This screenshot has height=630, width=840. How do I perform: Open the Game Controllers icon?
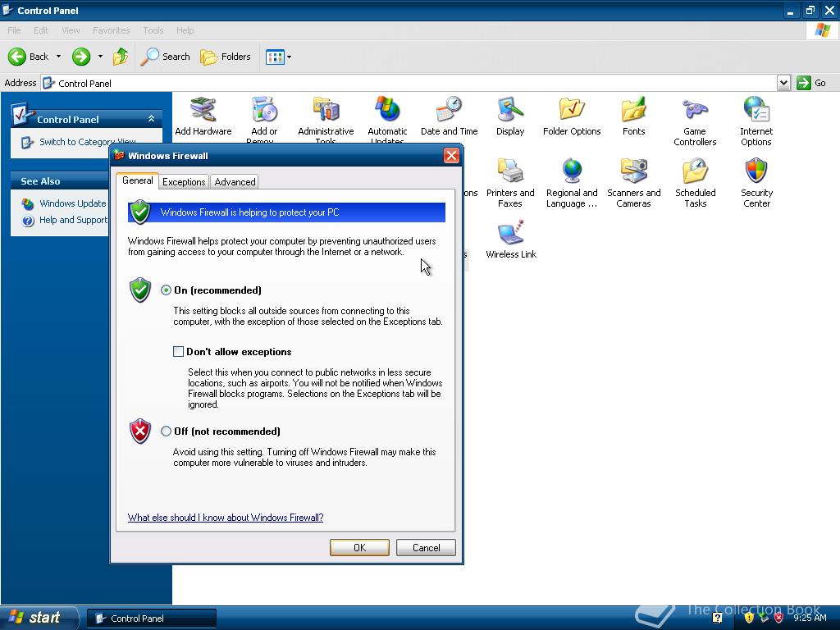click(695, 121)
